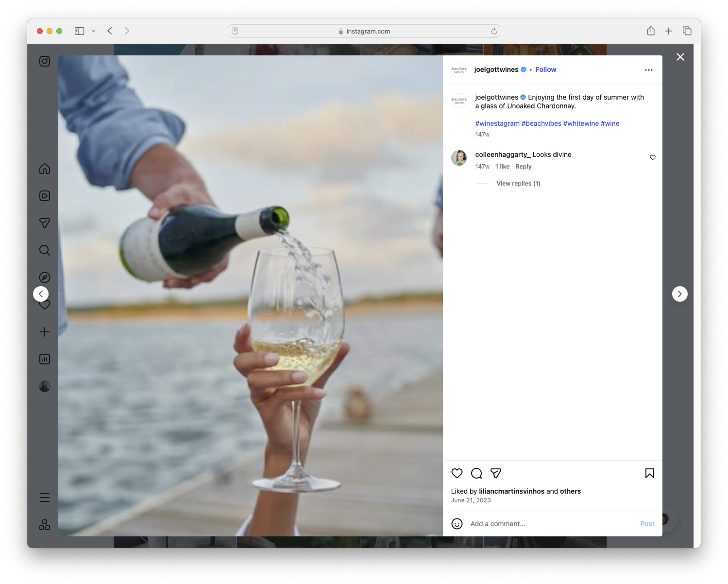Click the June 21, 2023 date
The height and width of the screenshot is (584, 728).
(471, 500)
